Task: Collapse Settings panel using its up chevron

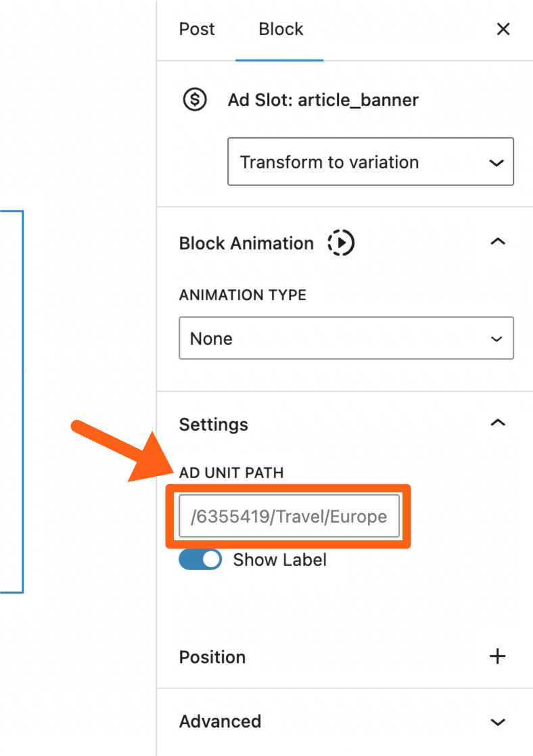Action: [x=498, y=424]
